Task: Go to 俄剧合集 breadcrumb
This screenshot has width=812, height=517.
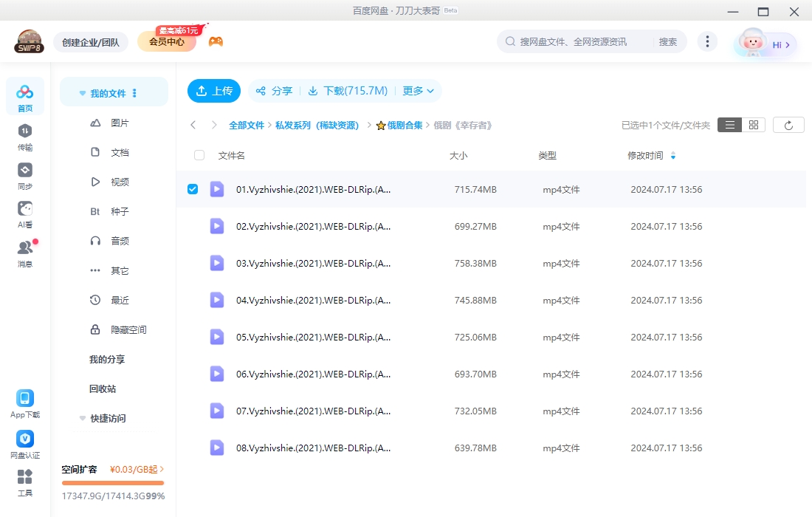Action: pos(399,126)
